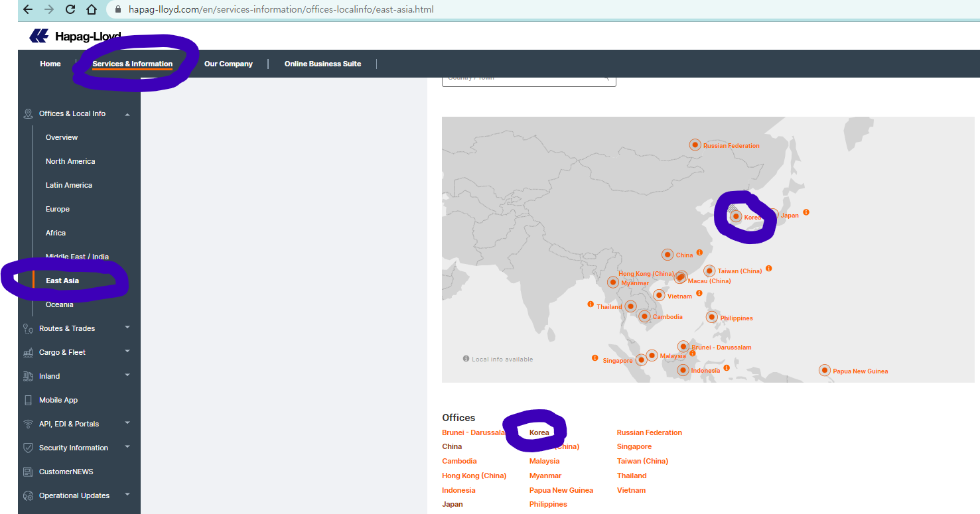
Task: Click API, EDI & Portals signal icon
Action: 28,424
